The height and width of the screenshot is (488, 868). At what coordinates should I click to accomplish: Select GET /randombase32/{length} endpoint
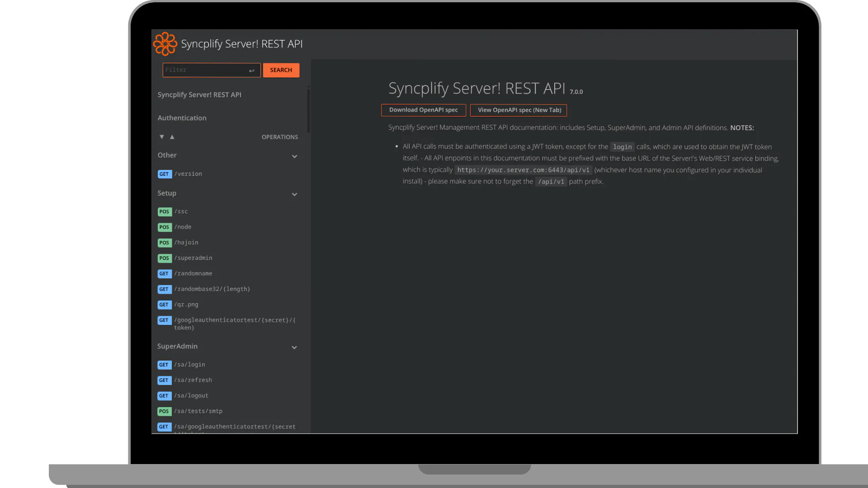[x=204, y=289]
